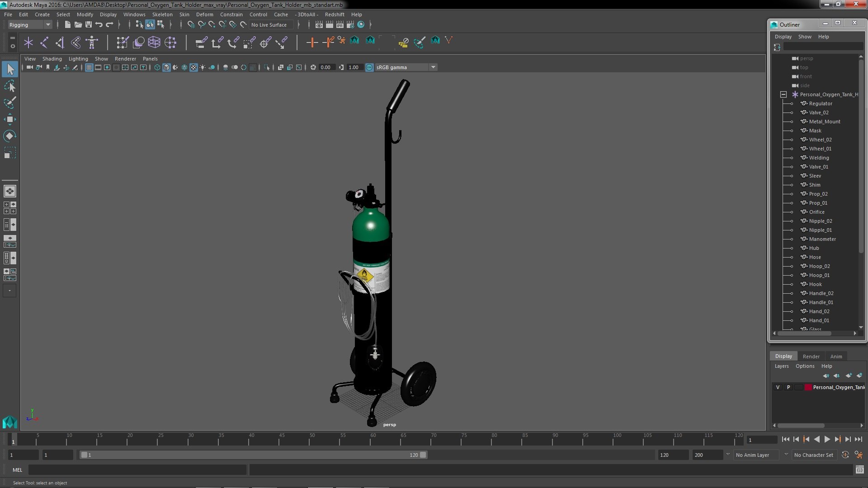Select the arrow Select Tool in toolbox
The image size is (868, 488).
(10, 69)
